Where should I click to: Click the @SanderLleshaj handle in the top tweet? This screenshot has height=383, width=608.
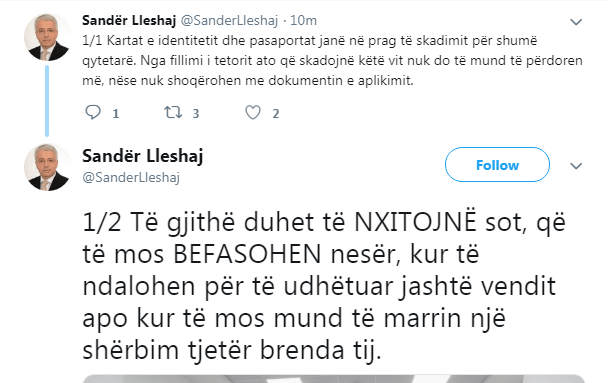click(230, 20)
